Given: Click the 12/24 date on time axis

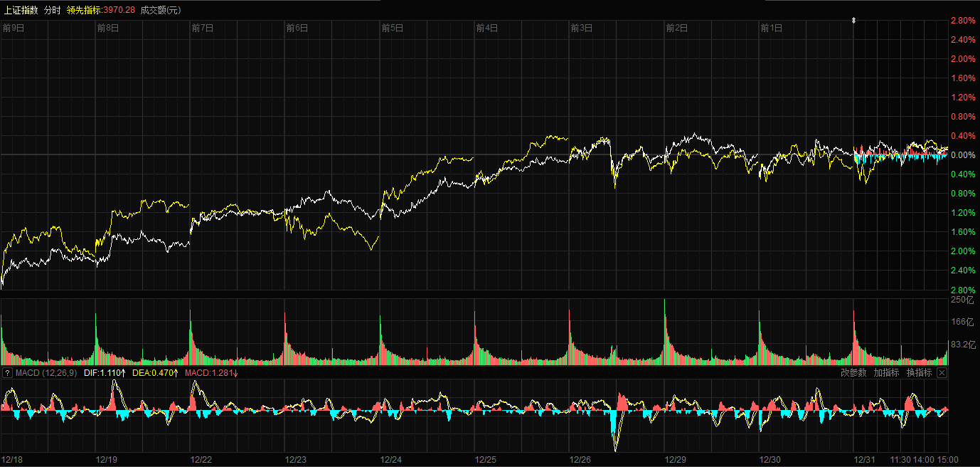Looking at the screenshot, I should [391, 460].
